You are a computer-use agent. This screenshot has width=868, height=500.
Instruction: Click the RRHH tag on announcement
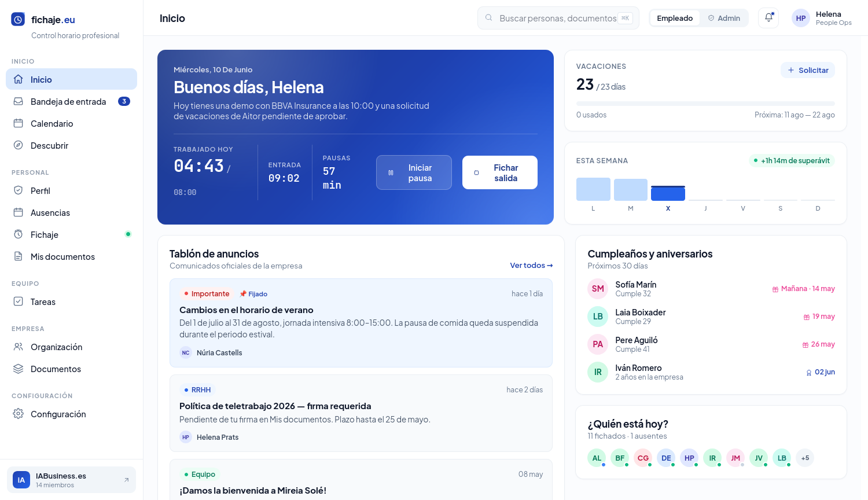coord(197,389)
